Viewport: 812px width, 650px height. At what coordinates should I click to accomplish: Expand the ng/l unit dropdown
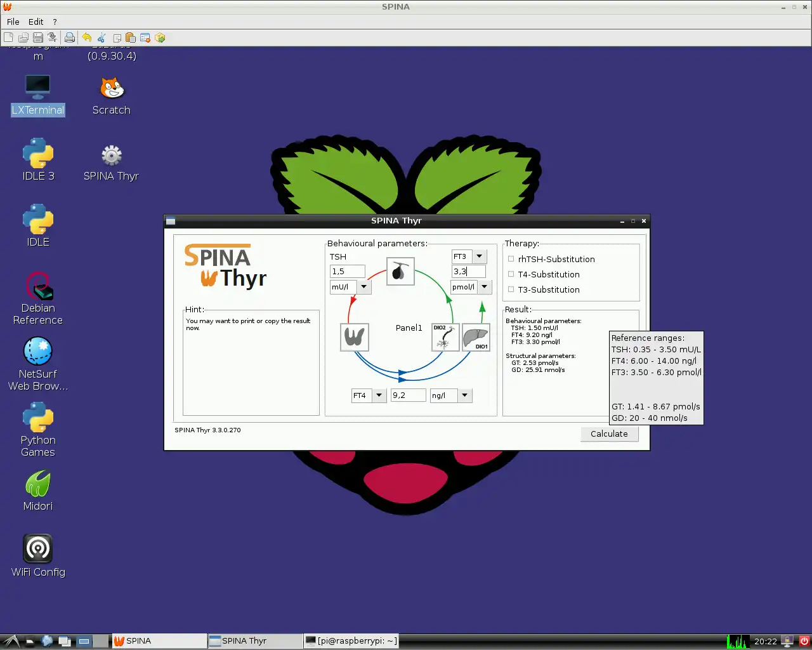pyautogui.click(x=465, y=395)
